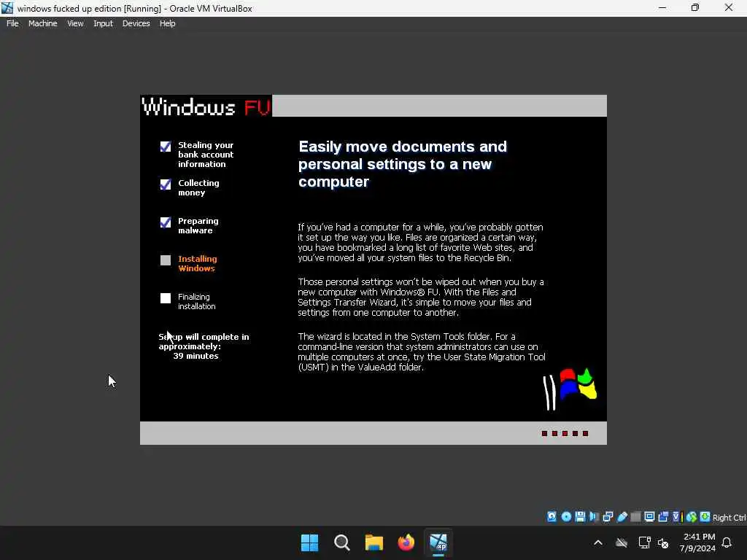Image resolution: width=747 pixels, height=560 pixels.
Task: Click the Windows FU title banner
Action: pos(206,106)
